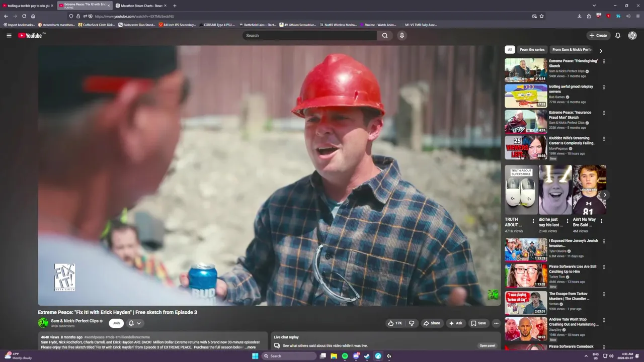This screenshot has height=362, width=644.
Task: Open more actions ellipsis under video
Action: tap(496, 323)
